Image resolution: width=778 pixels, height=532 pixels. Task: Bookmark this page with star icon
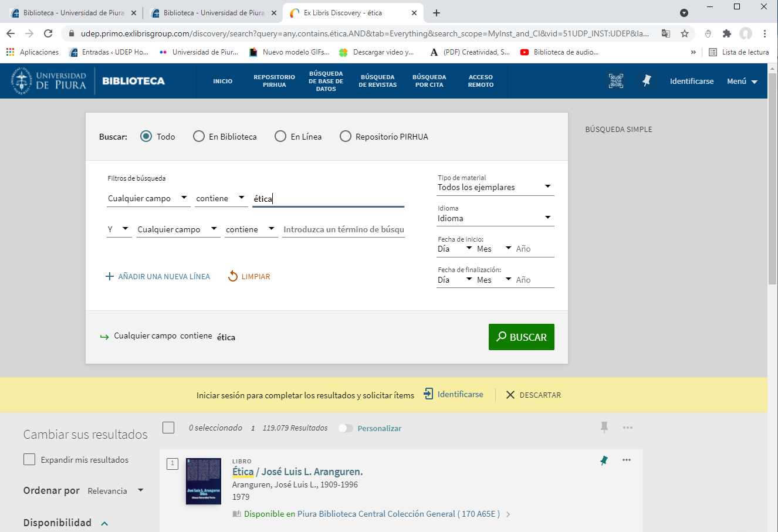(685, 33)
